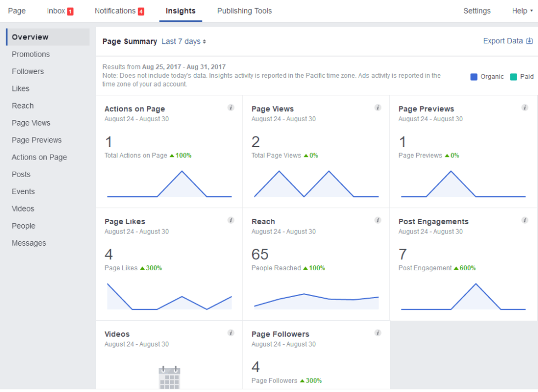Open the Last 7 days date range dropdown
538x392 pixels.
[184, 42]
